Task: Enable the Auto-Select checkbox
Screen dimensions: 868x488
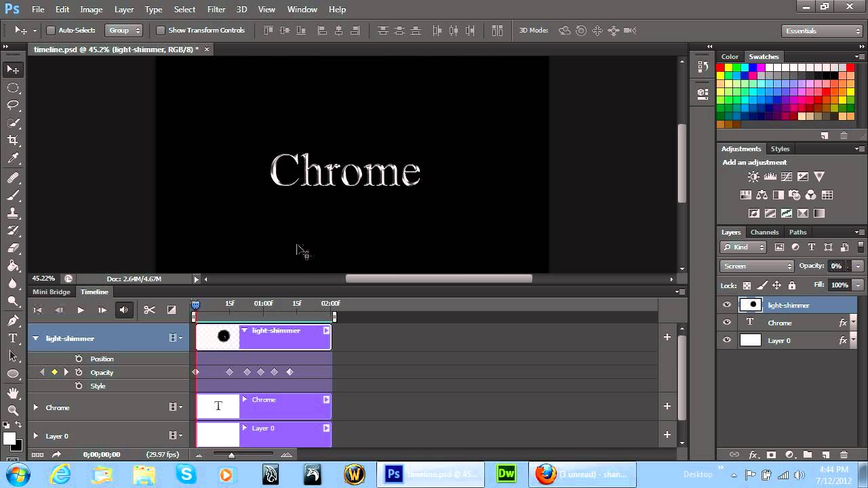Action: [x=50, y=30]
